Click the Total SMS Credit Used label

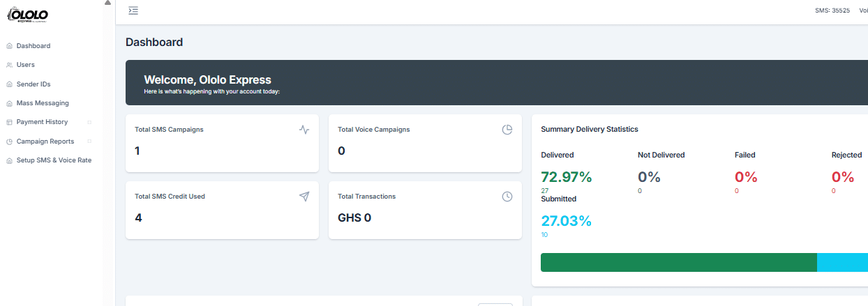click(x=170, y=197)
